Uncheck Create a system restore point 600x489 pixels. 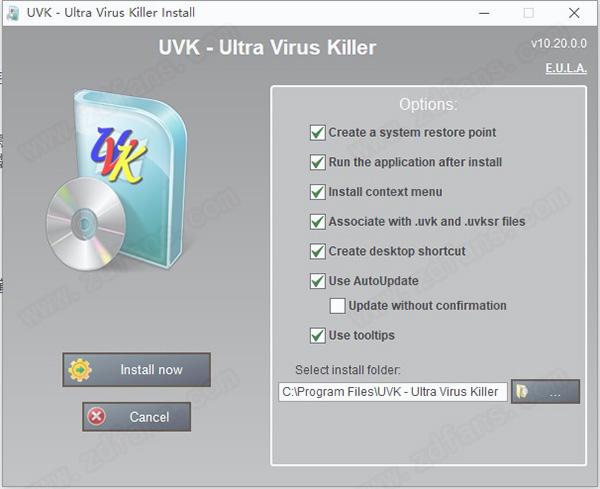[318, 133]
